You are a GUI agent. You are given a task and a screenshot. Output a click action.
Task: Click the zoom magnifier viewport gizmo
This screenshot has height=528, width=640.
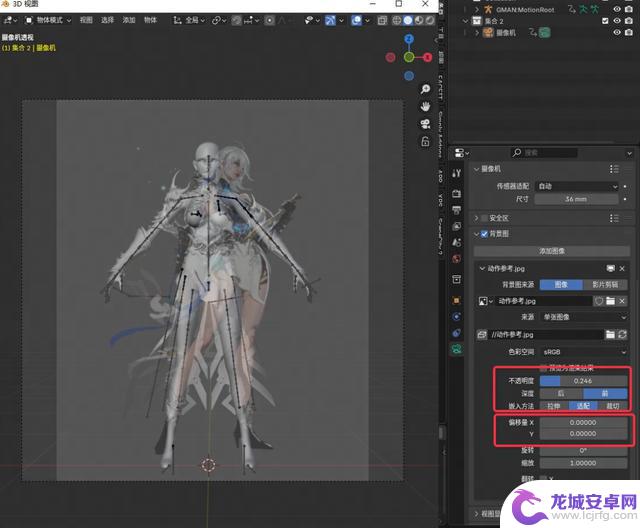point(425,89)
